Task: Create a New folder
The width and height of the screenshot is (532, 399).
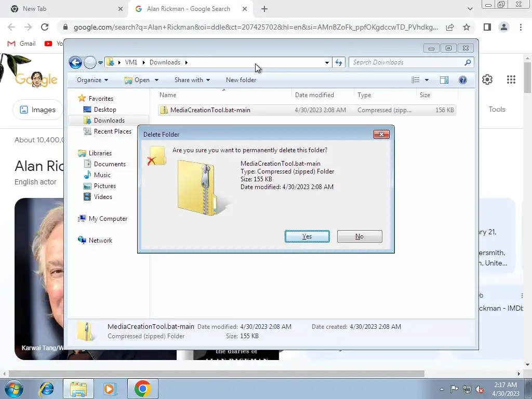Action: click(x=241, y=80)
